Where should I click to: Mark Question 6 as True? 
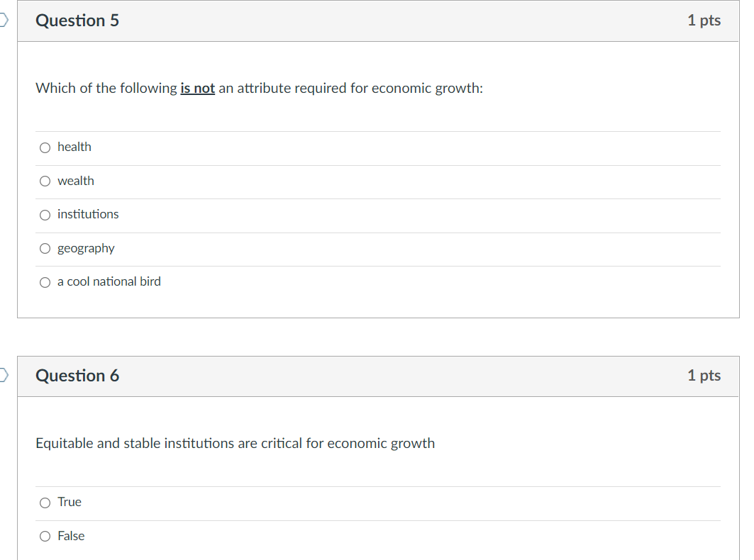pyautogui.click(x=45, y=503)
